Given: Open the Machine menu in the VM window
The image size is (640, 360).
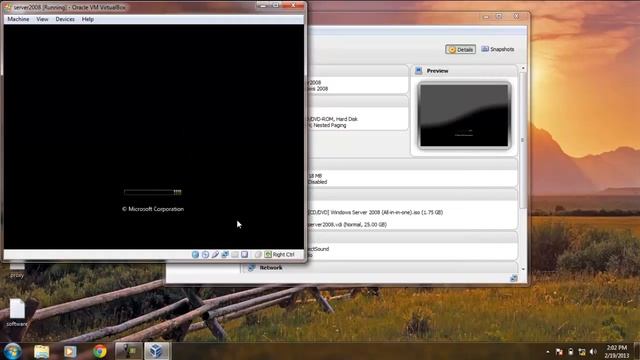Looking at the screenshot, I should [x=18, y=19].
